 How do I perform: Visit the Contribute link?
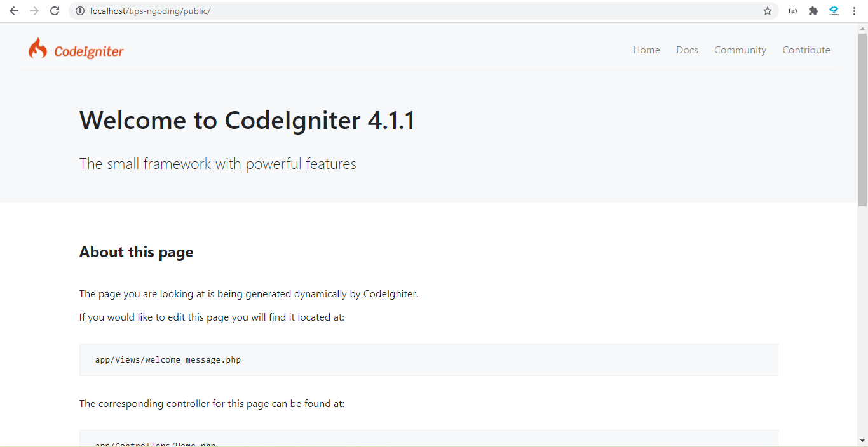point(806,50)
